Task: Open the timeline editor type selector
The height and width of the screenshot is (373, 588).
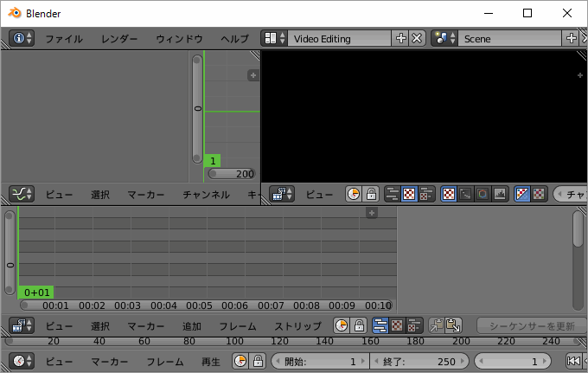Action: click(x=22, y=361)
